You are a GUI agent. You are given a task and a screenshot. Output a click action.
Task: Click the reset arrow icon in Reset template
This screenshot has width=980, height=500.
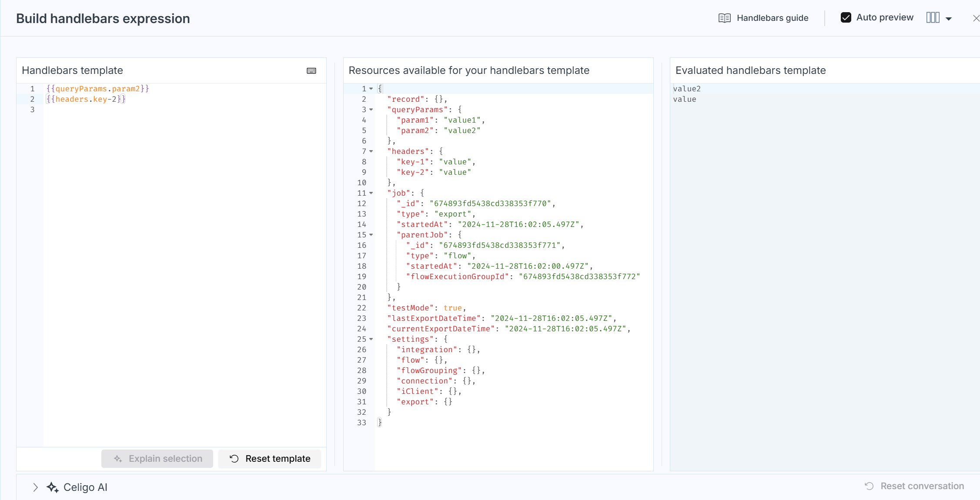pos(234,459)
